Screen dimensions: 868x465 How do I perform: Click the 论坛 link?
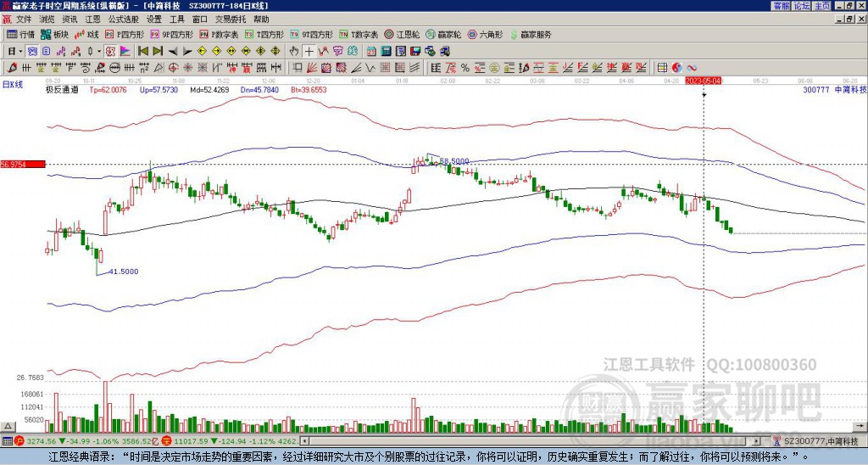click(x=802, y=6)
